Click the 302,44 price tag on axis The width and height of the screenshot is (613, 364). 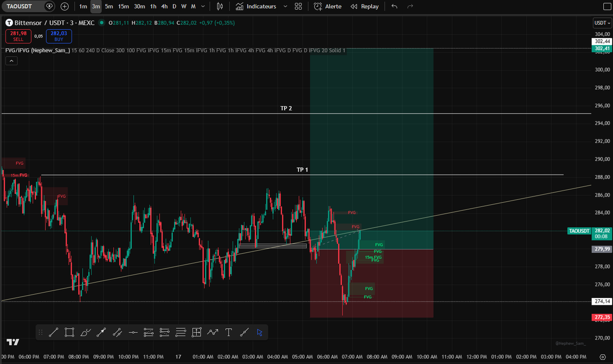tap(601, 41)
